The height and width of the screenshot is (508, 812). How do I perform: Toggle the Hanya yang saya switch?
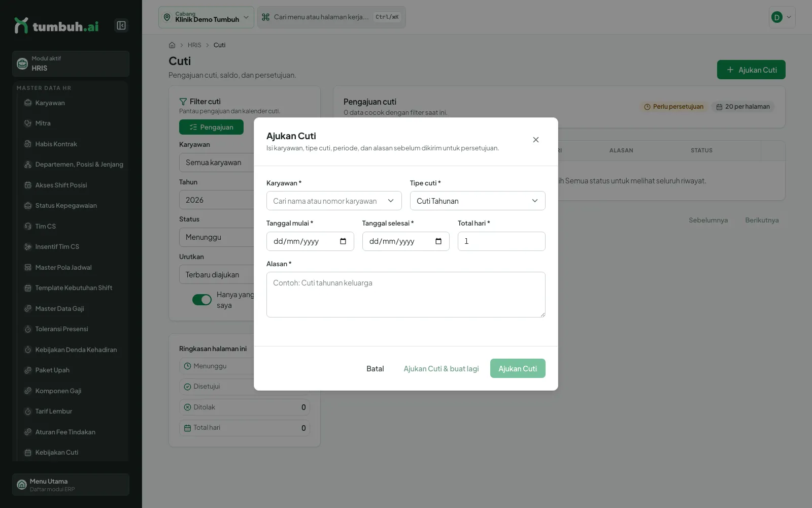point(202,300)
